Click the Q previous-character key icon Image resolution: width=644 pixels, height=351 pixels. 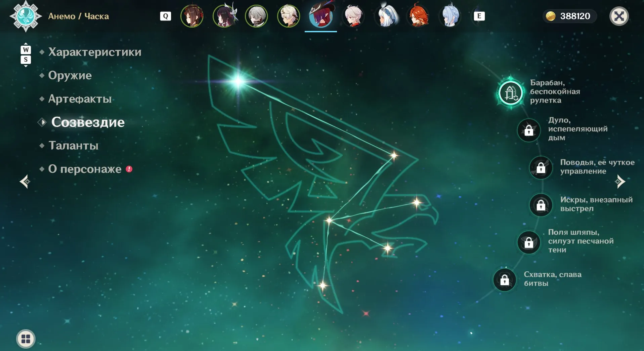pyautogui.click(x=165, y=16)
